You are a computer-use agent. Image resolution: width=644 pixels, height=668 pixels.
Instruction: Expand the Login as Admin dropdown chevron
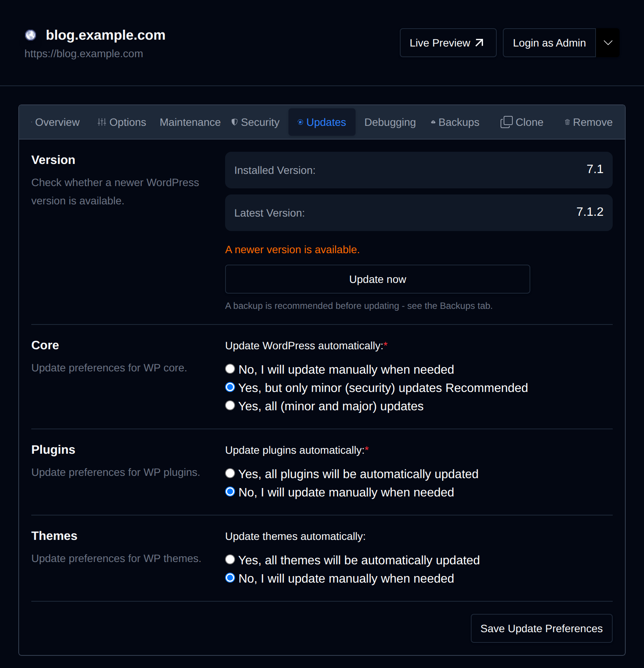[608, 43]
